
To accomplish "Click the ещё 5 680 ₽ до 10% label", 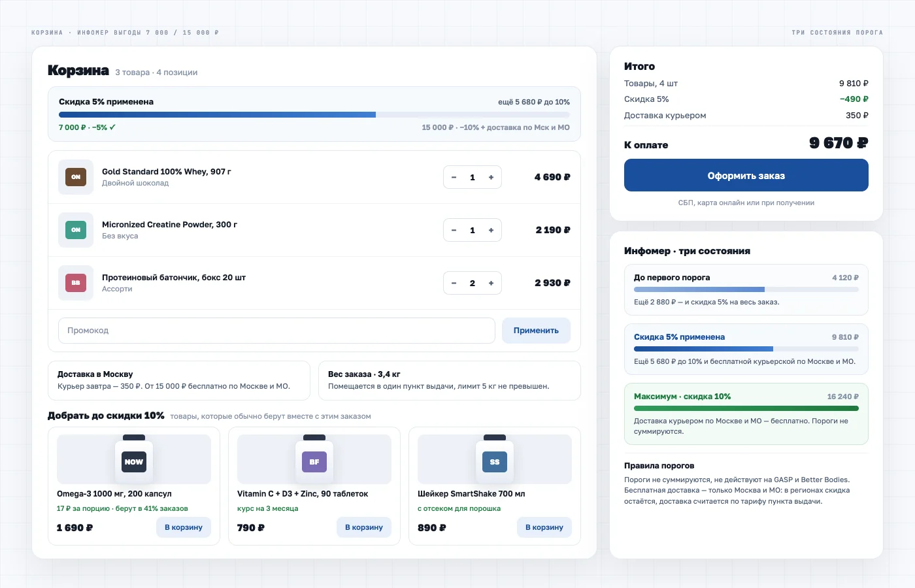I will coord(534,102).
